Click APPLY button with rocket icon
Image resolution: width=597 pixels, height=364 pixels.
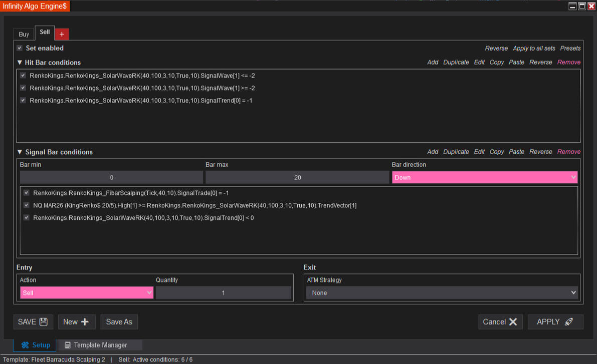click(555, 322)
